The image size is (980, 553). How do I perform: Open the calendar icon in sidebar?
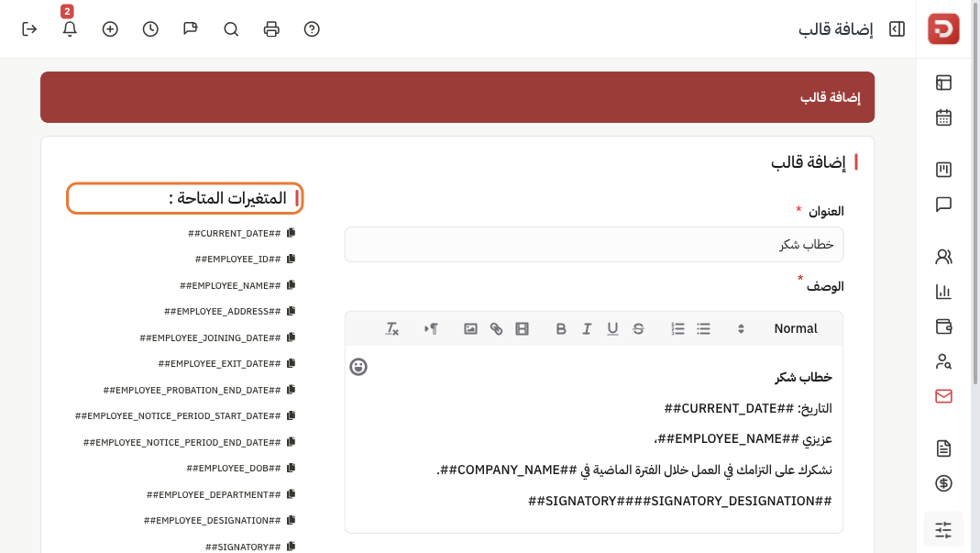coord(943,117)
